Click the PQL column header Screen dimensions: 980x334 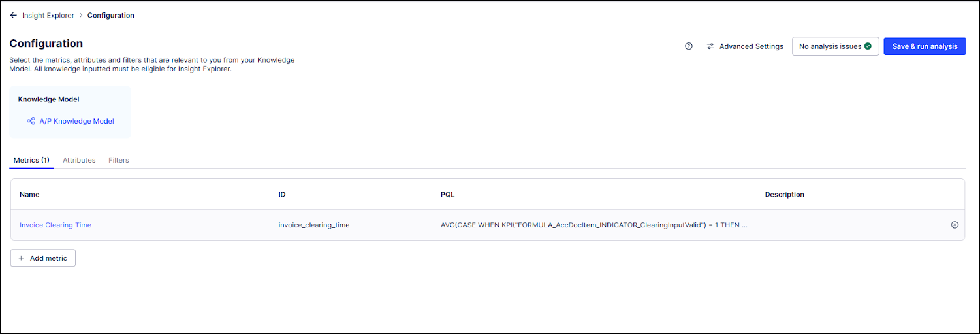[x=448, y=195]
